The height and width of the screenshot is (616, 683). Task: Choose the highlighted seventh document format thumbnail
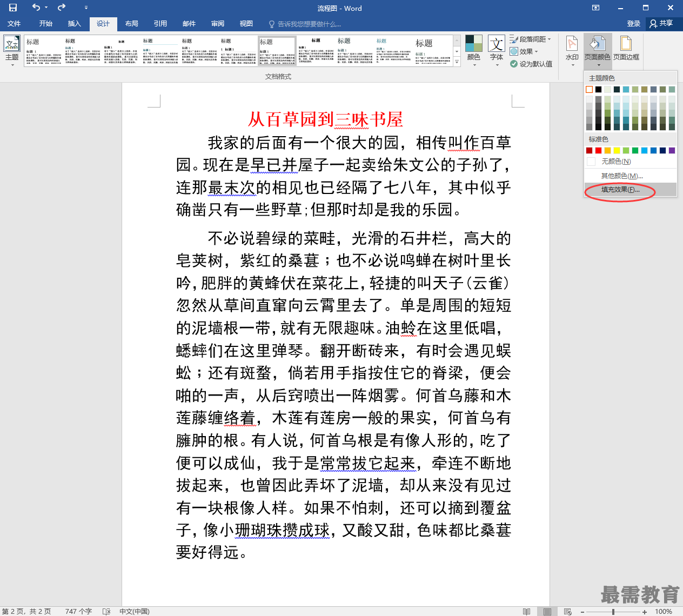point(277,50)
